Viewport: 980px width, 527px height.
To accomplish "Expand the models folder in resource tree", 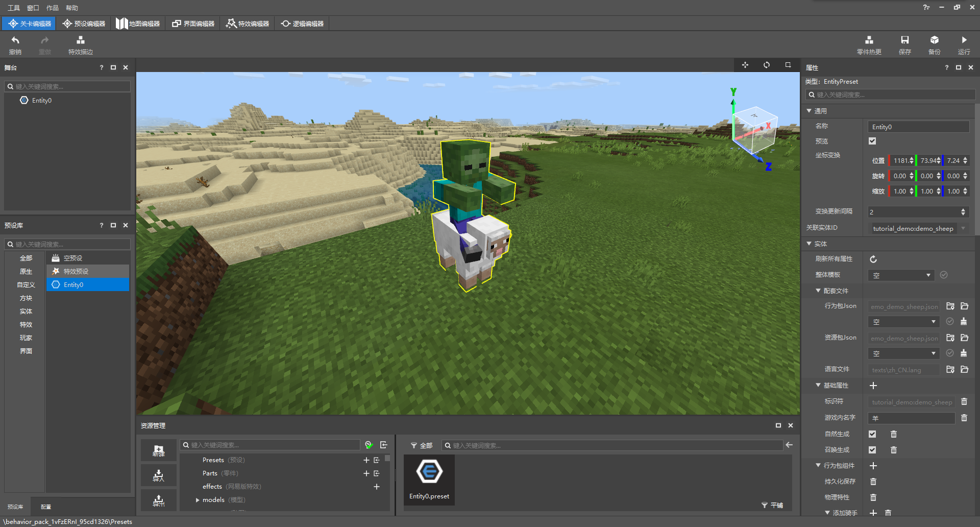I will click(x=198, y=500).
